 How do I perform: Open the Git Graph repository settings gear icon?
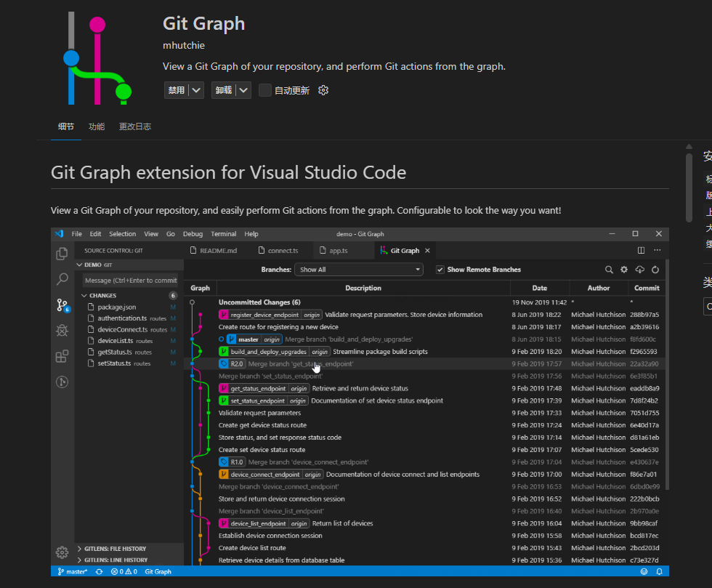pyautogui.click(x=624, y=270)
